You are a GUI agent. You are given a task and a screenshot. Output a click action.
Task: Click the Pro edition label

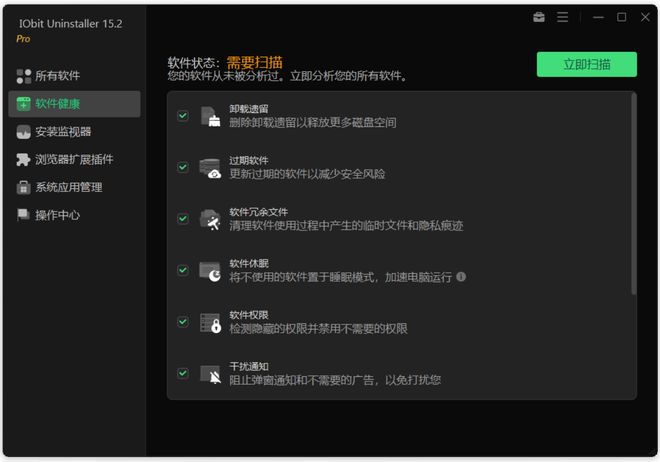[x=23, y=39]
